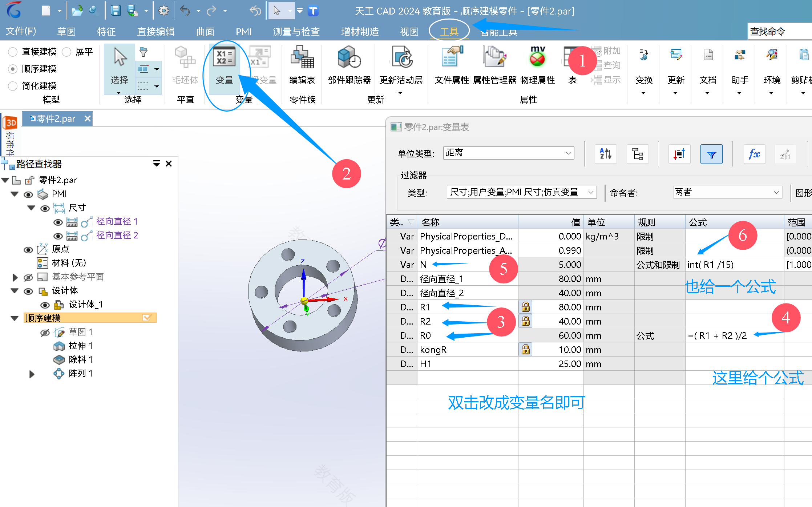
Task: Switch to the 曲面 ribbon tab
Action: pos(205,32)
